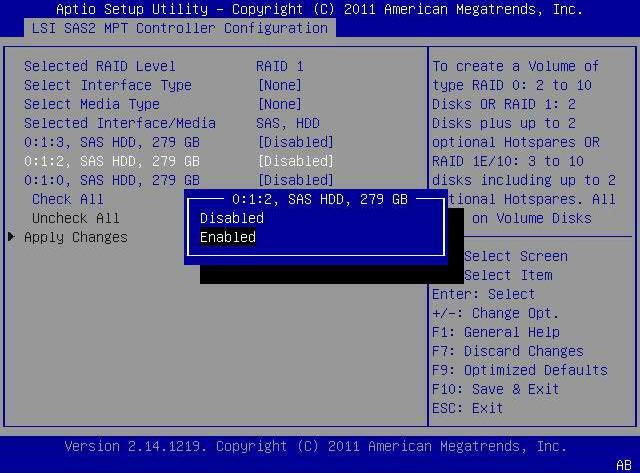The height and width of the screenshot is (473, 640).
Task: Click the F7: Discard Changes line
Action: [x=508, y=351]
